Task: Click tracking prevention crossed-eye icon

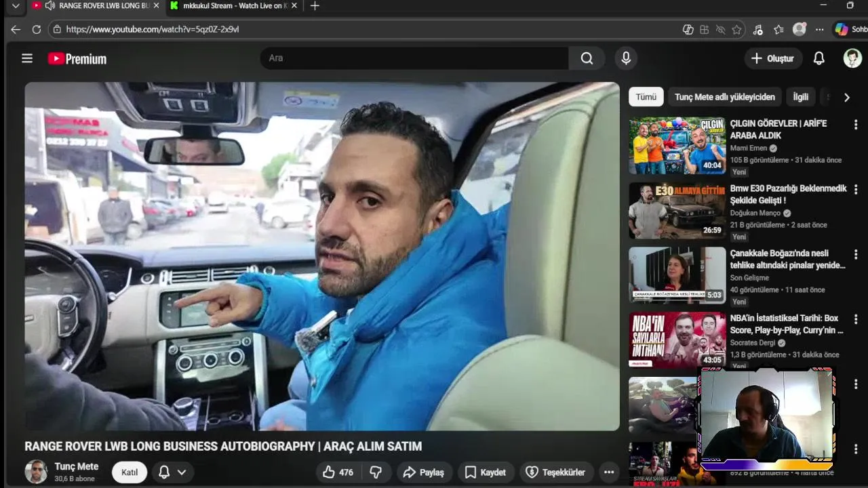Action: click(720, 29)
